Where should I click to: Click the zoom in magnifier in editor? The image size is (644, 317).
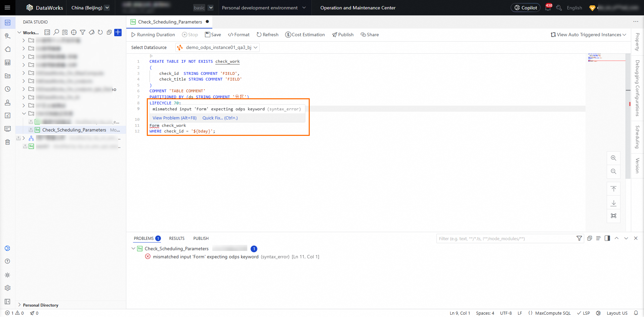613,158
